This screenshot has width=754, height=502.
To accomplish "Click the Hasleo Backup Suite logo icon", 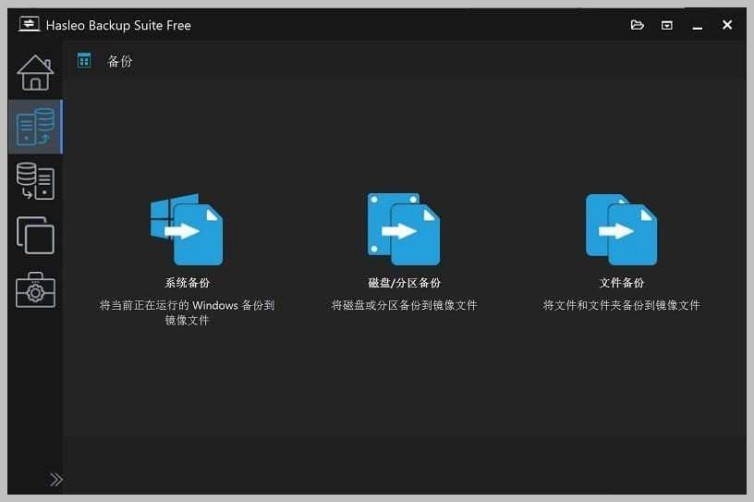I will point(29,24).
